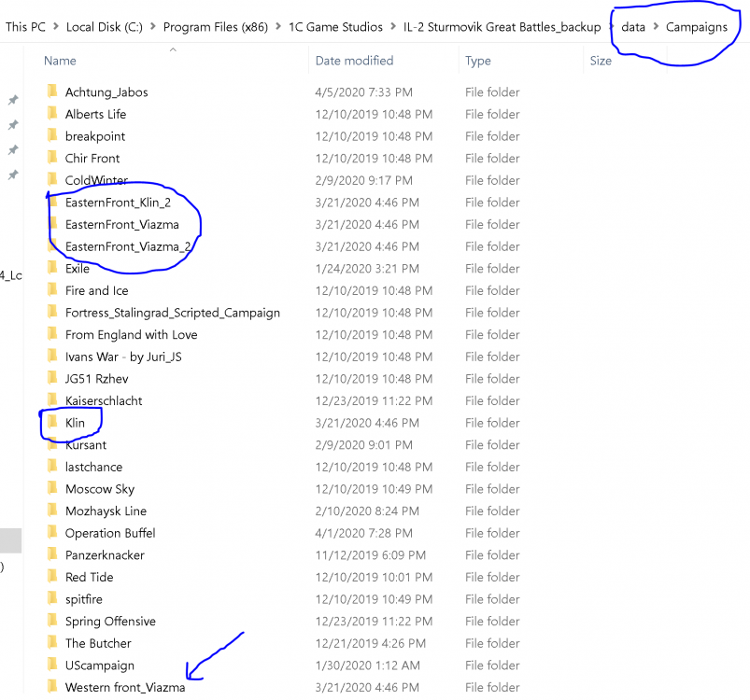
Task: Click date 2/10/2020 8:24 PM
Action: [x=367, y=511]
